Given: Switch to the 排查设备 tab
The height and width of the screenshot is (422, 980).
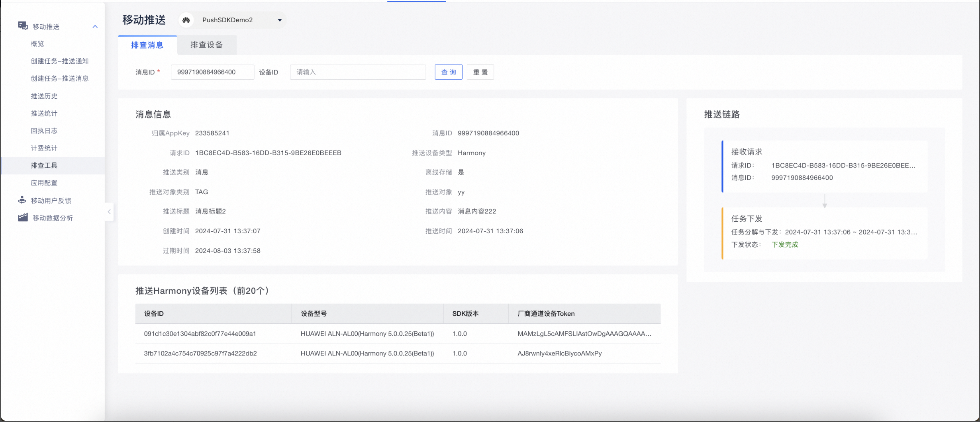Looking at the screenshot, I should click(x=206, y=45).
